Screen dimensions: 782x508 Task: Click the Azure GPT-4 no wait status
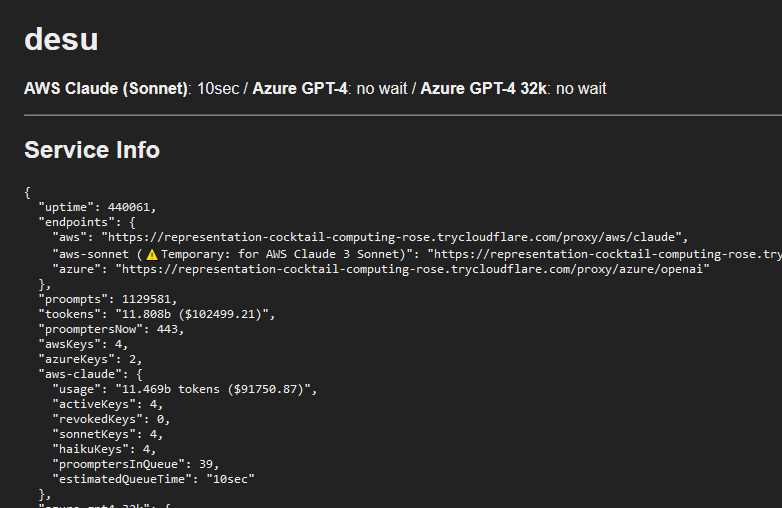(382, 89)
